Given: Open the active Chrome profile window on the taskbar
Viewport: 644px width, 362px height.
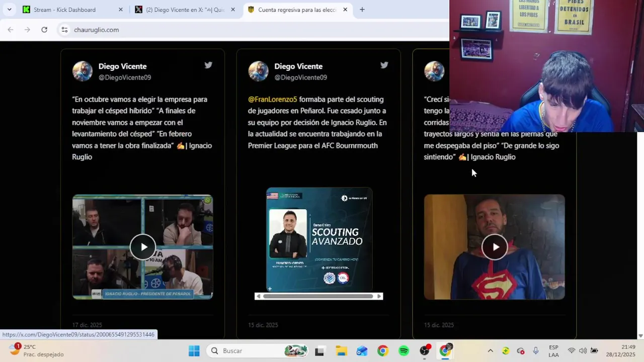Looking at the screenshot, I should (x=446, y=351).
